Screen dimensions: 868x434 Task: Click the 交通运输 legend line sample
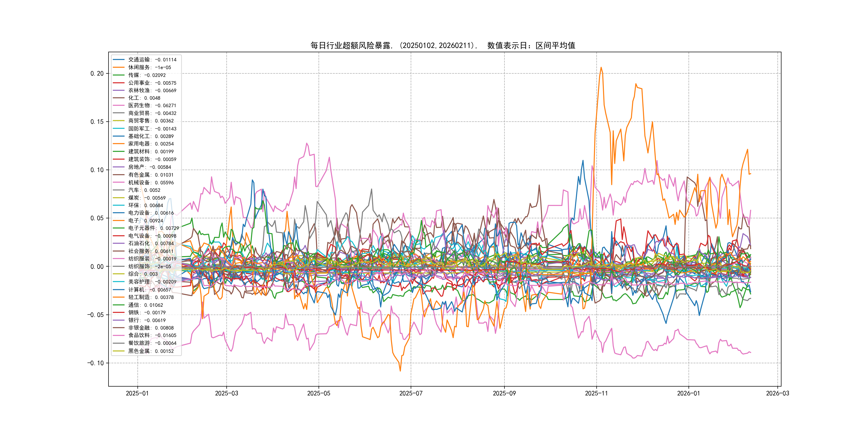click(x=119, y=60)
